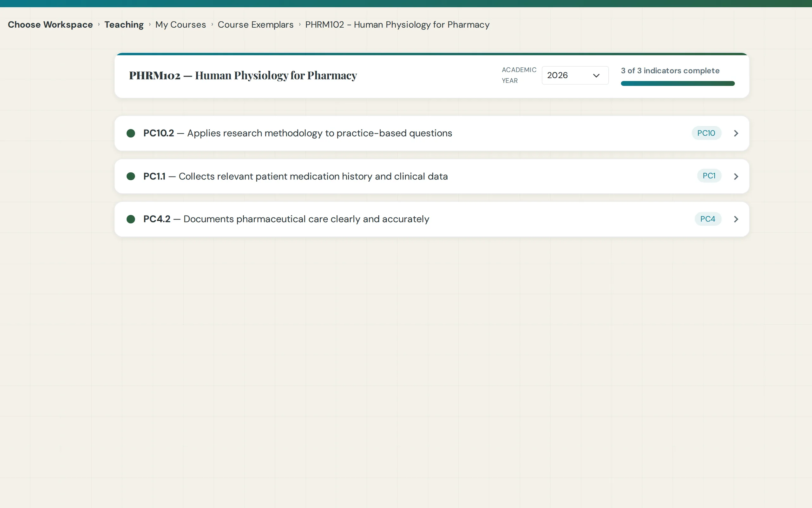Open the Academic Year 2026 dropdown
The height and width of the screenshot is (508, 812).
point(575,75)
